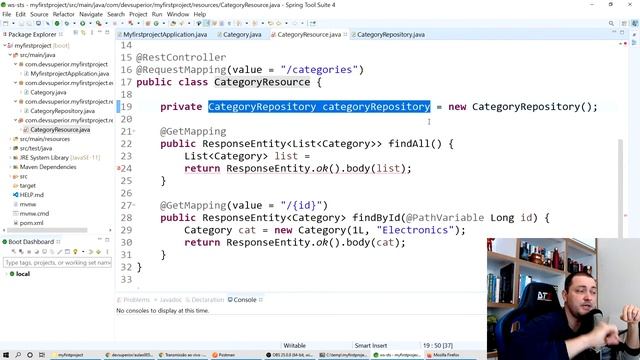This screenshot has width=640, height=360.
Task: Click the green diamond icon in Boot Dashboard
Action: coord(98,252)
